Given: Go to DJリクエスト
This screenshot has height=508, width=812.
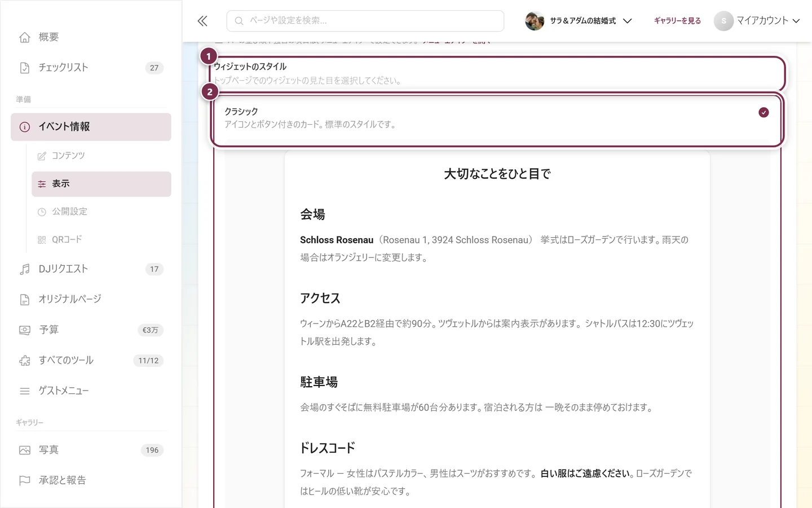Looking at the screenshot, I should point(91,269).
